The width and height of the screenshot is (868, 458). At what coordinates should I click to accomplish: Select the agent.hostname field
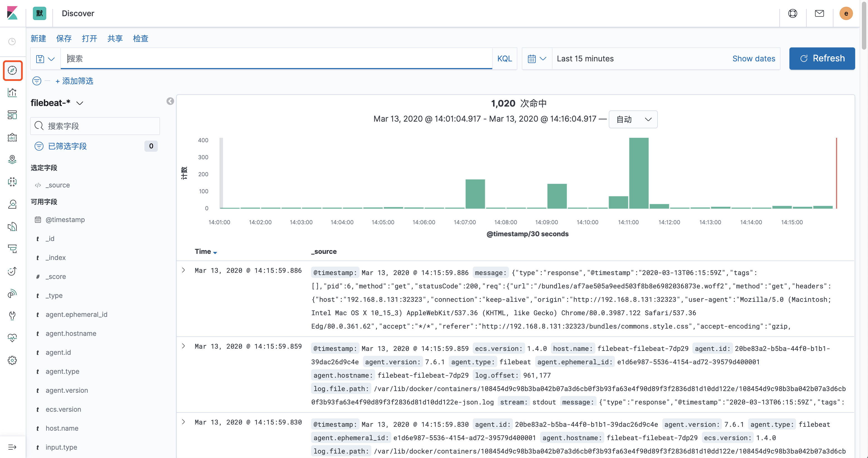71,333
